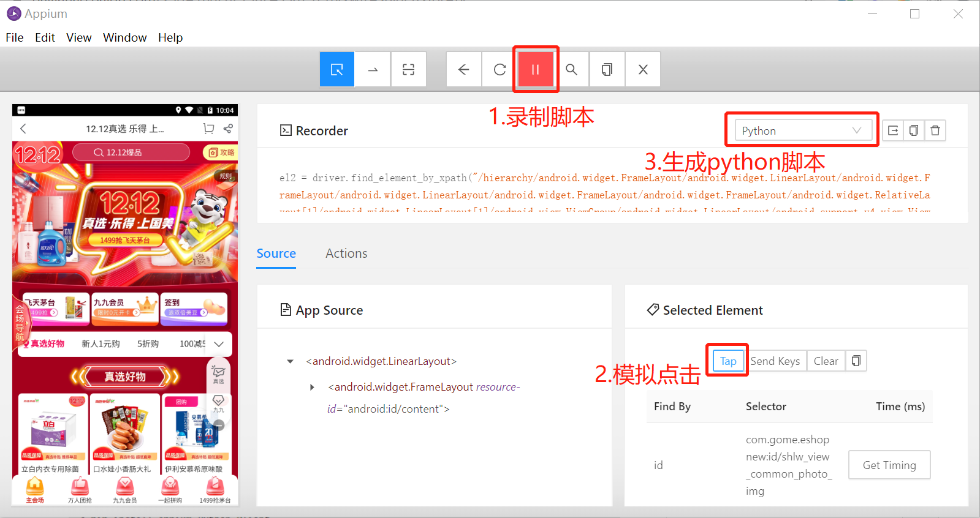
Task: Tap 1499抢茅台 bottom nav icon
Action: pyautogui.click(x=215, y=490)
